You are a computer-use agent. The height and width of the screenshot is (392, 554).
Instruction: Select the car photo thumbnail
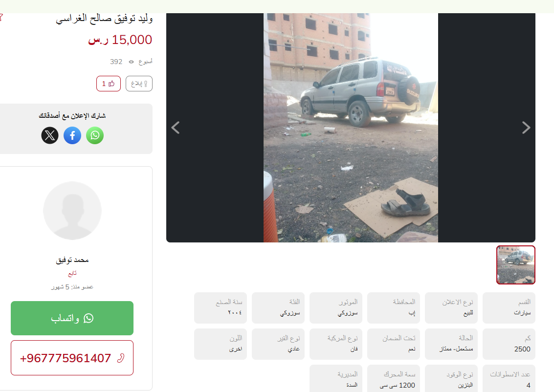click(516, 265)
